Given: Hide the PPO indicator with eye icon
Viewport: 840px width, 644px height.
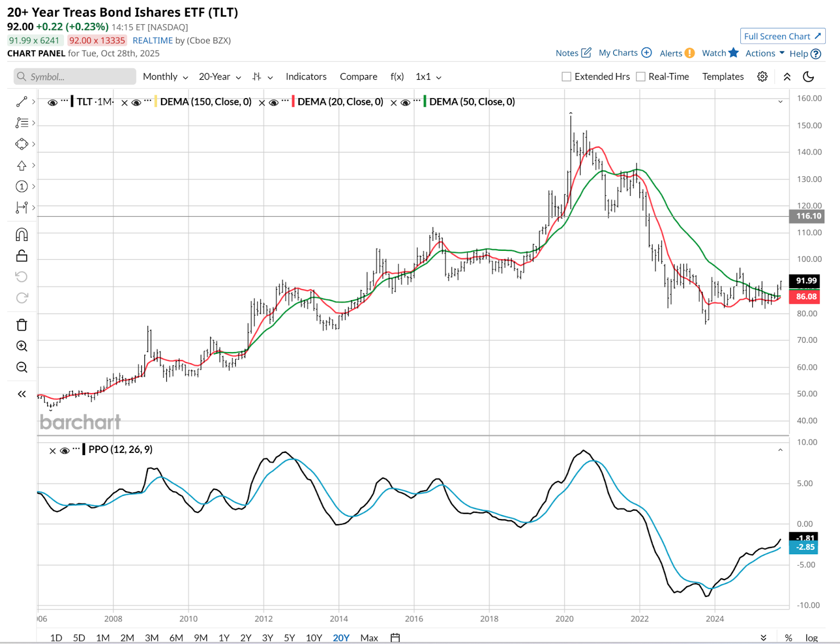Looking at the screenshot, I should coord(65,450).
